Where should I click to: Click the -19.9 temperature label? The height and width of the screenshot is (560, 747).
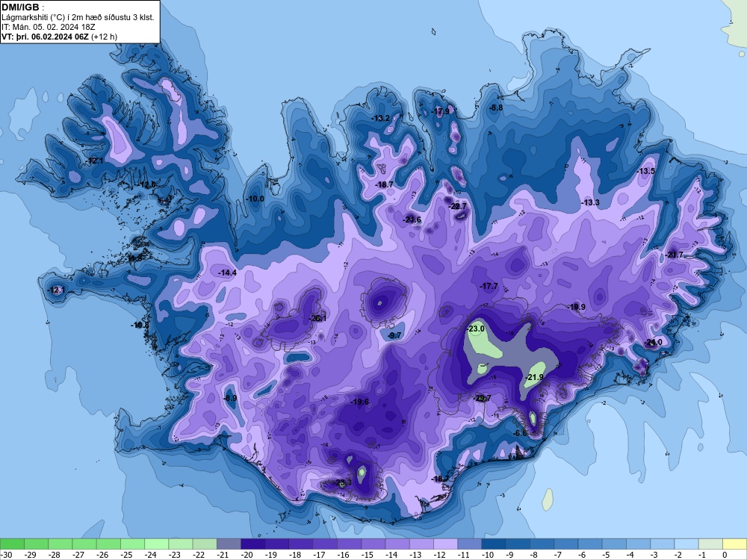click(577, 307)
